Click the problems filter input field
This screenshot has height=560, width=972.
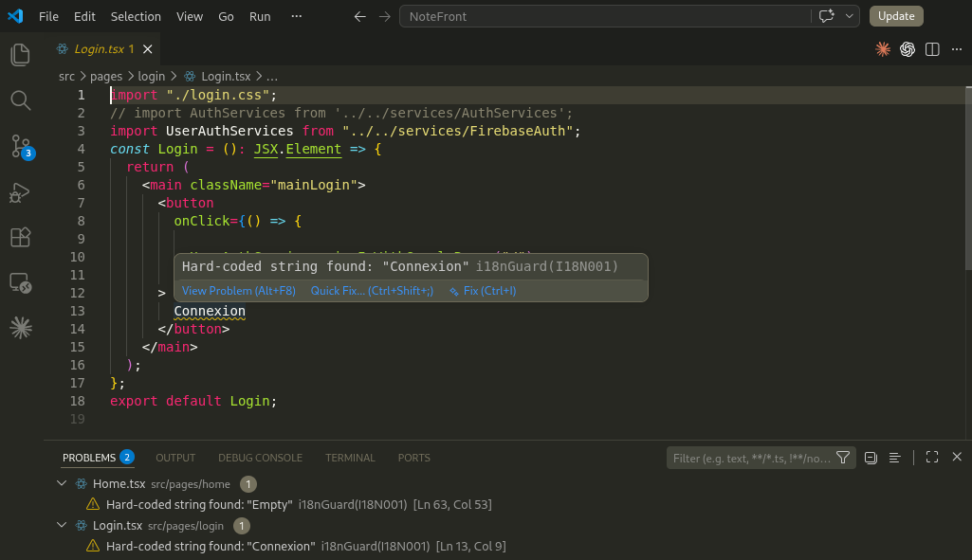[751, 458]
